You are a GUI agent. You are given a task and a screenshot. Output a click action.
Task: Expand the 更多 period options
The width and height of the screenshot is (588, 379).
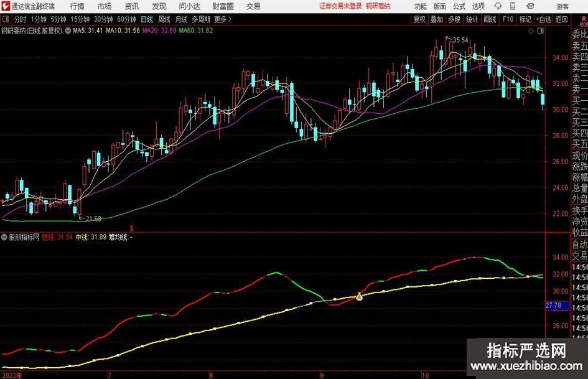[x=223, y=19]
